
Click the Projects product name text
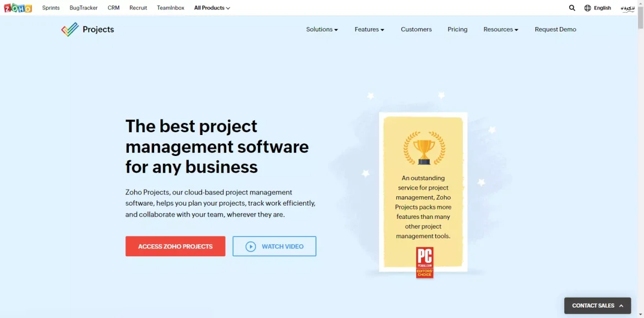(x=98, y=30)
